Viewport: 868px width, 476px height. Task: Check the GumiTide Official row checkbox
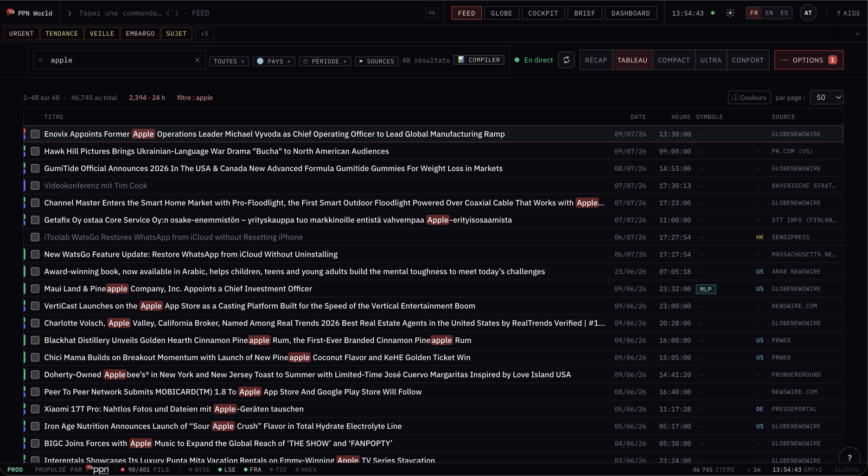click(x=35, y=169)
